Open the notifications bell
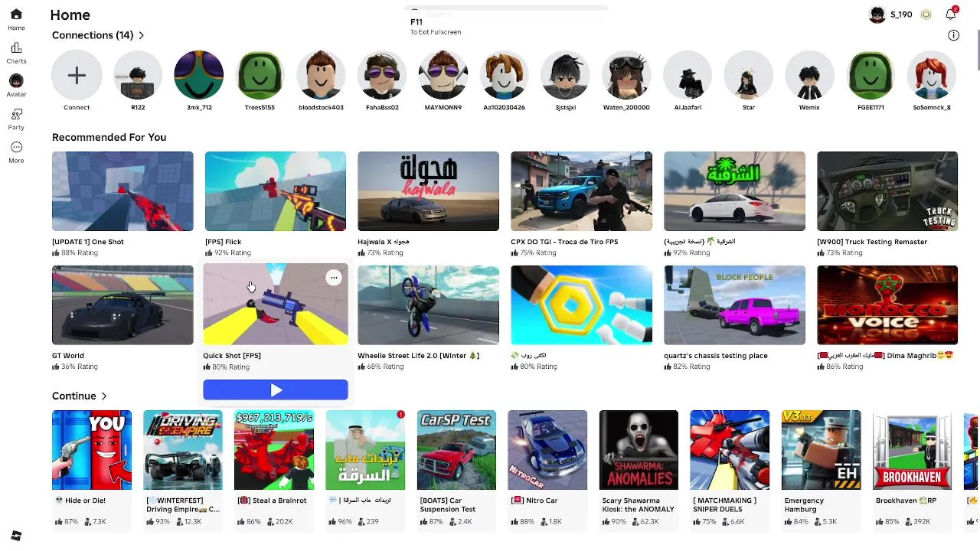This screenshot has width=980, height=551. [x=951, y=15]
